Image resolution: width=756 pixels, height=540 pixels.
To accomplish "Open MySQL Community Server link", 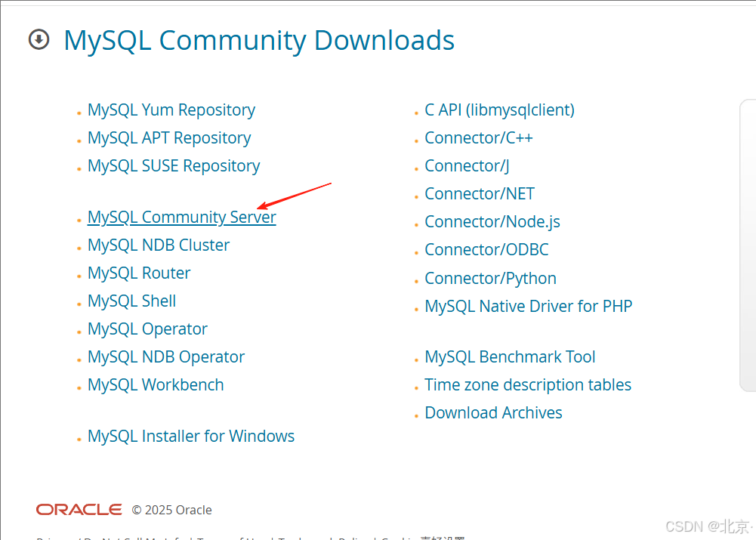I will [x=182, y=218].
